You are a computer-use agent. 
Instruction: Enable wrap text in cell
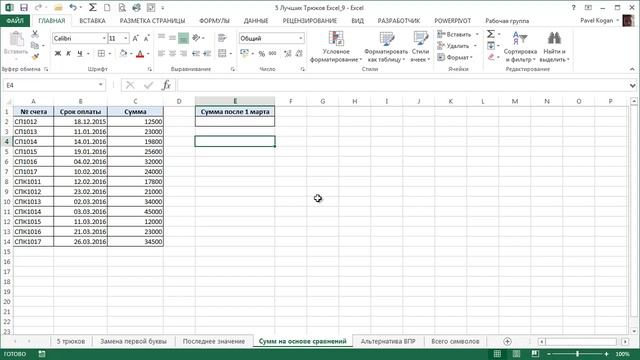point(222,38)
